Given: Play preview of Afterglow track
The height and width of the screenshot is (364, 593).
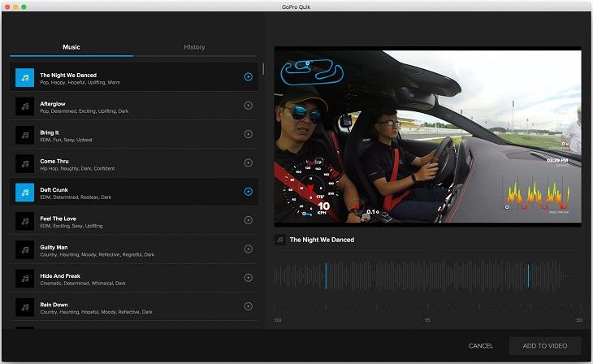Looking at the screenshot, I should [248, 106].
